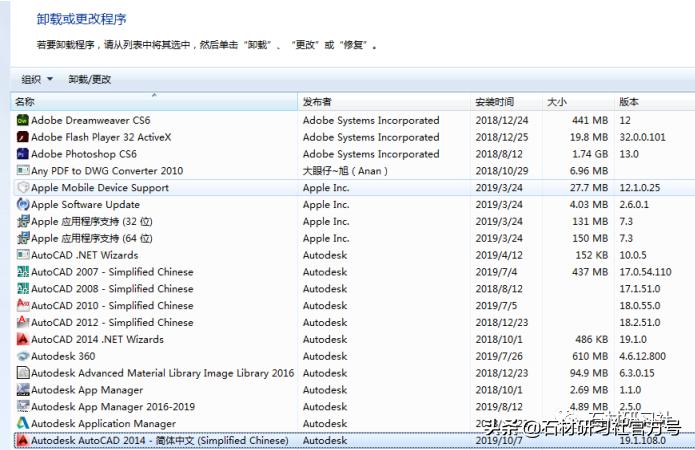Click the Adobe Dreamweaver CS6 icon

[23, 120]
